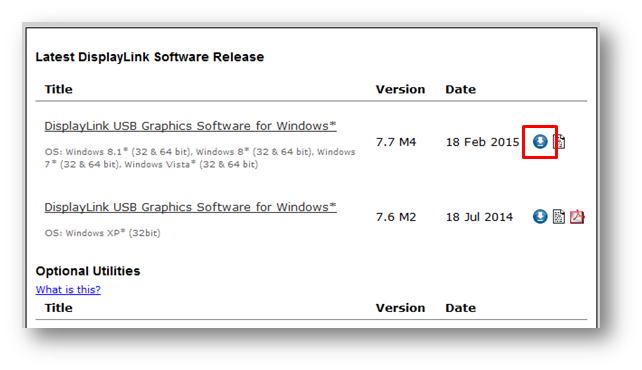Screen dimensions: 642x370
Task: Download DisplayLink software version 7.6 M2
Action: [540, 217]
